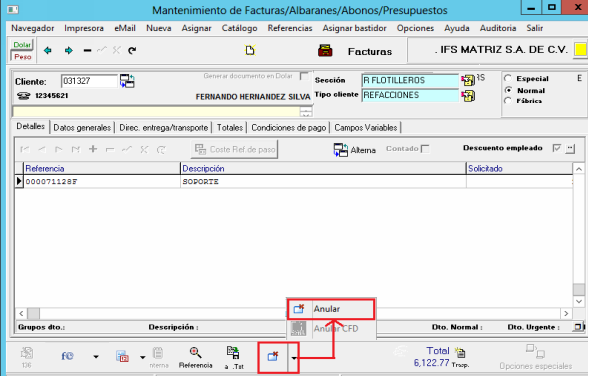Open the Catálogo menu
591x377 pixels.
click(x=239, y=28)
